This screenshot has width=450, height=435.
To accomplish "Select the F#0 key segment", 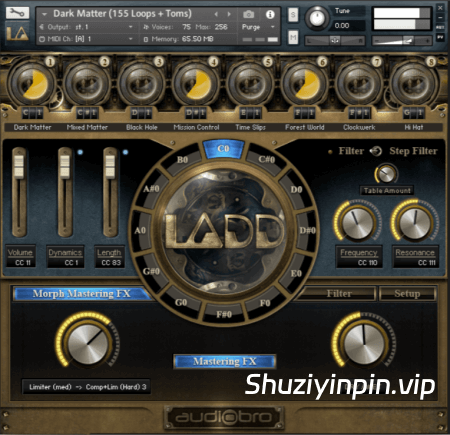I will pos(224,314).
